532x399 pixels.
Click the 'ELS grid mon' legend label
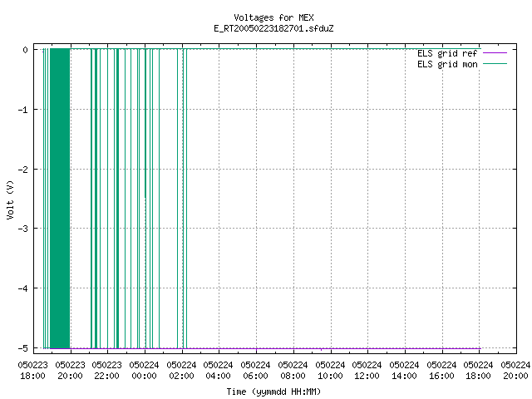(447, 64)
